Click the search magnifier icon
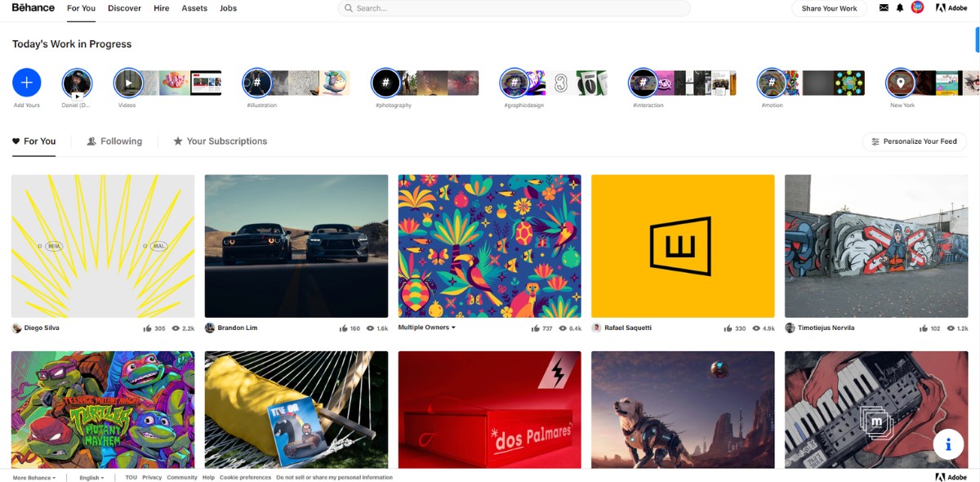The image size is (980, 482). point(346,7)
